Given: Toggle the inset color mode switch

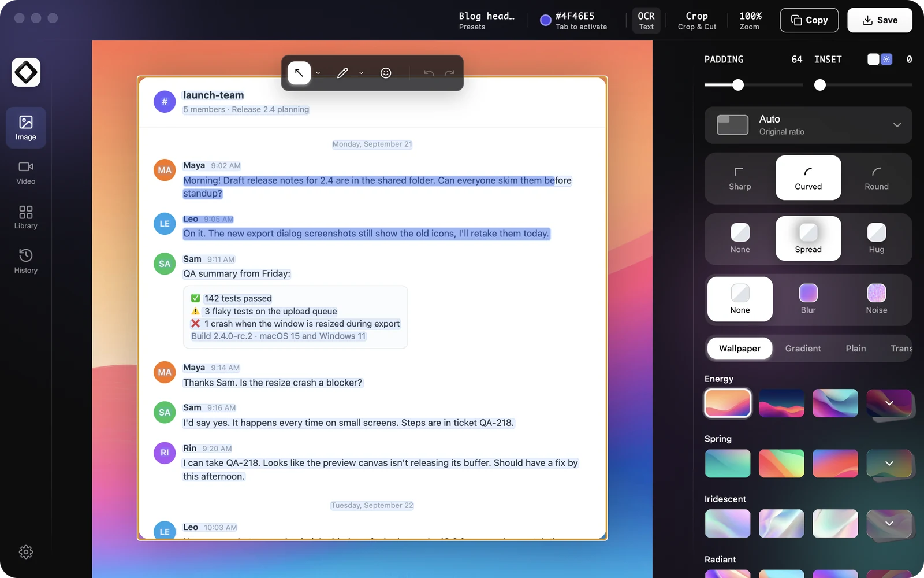Looking at the screenshot, I should (x=880, y=60).
